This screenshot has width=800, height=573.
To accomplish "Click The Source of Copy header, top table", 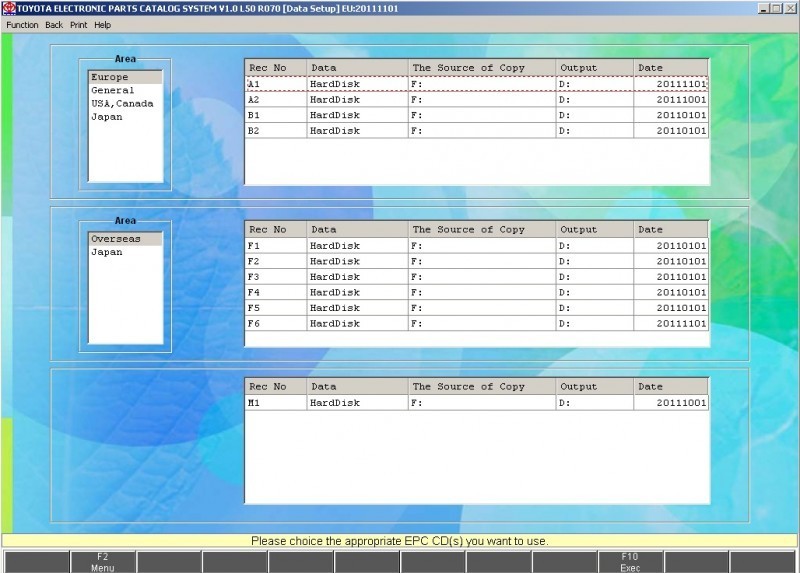I will pos(482,68).
